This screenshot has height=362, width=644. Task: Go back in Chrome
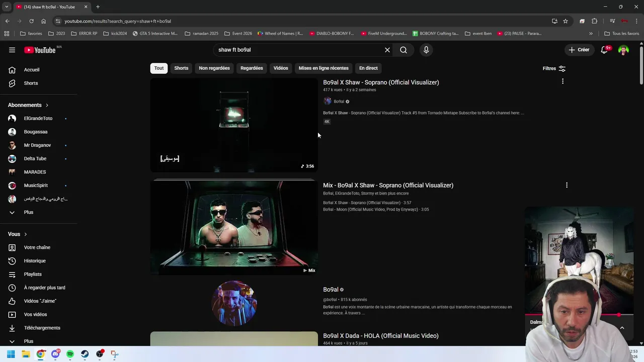(x=7, y=21)
